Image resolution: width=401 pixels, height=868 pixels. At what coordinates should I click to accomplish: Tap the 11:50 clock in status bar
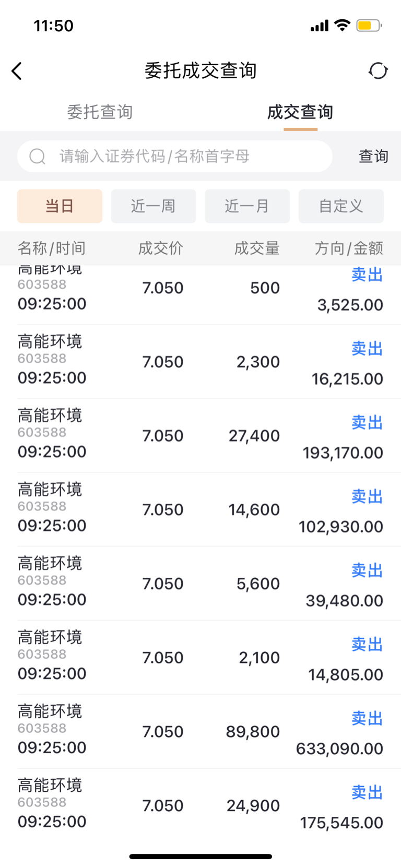pyautogui.click(x=53, y=26)
